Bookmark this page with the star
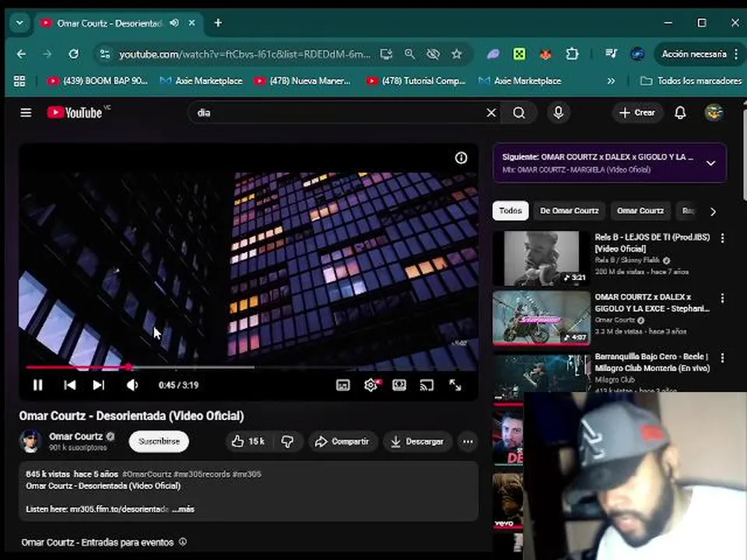 click(x=457, y=54)
